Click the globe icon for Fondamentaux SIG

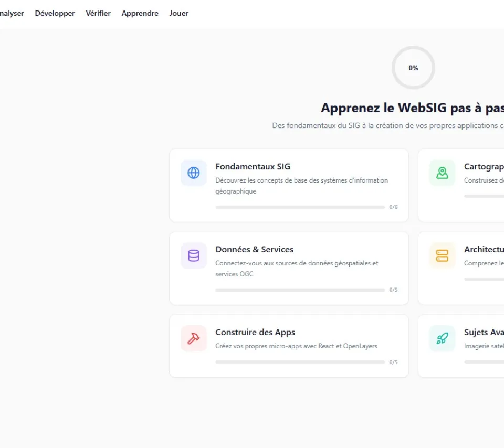click(x=194, y=173)
